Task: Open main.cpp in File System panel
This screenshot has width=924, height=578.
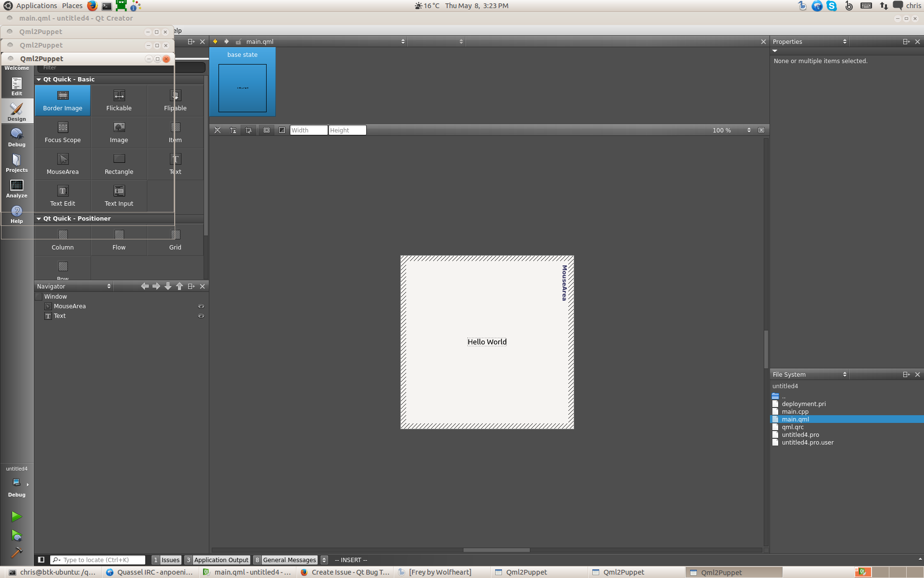Action: click(x=795, y=412)
